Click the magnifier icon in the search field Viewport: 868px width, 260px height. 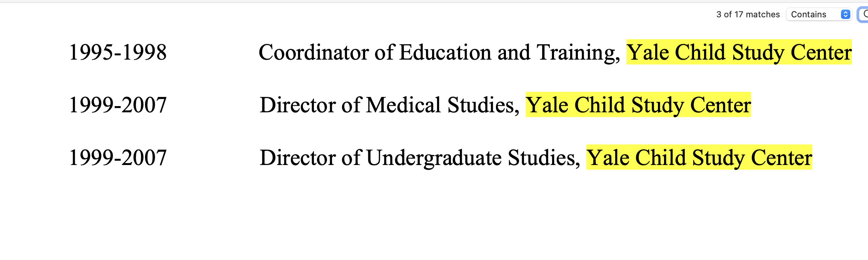(x=865, y=15)
